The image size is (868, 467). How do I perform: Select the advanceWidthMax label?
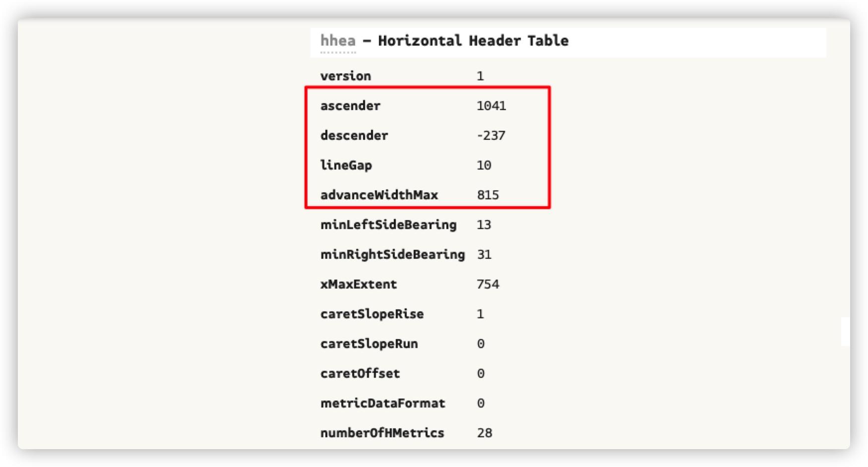coord(379,195)
